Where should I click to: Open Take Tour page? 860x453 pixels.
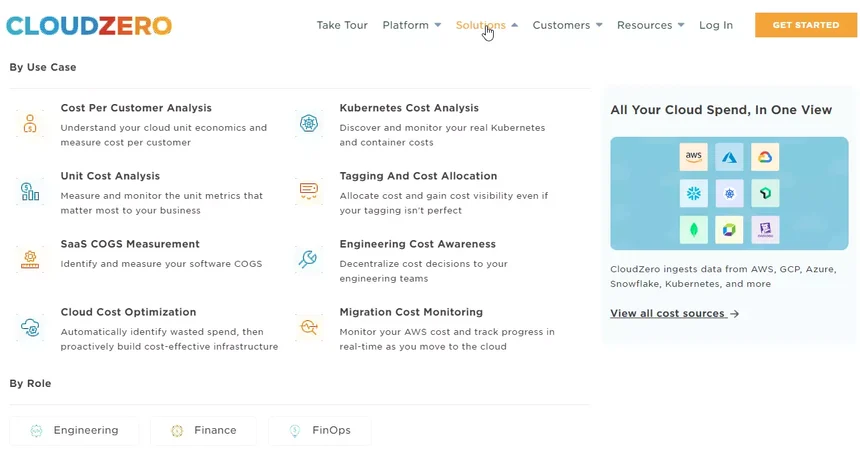click(342, 25)
